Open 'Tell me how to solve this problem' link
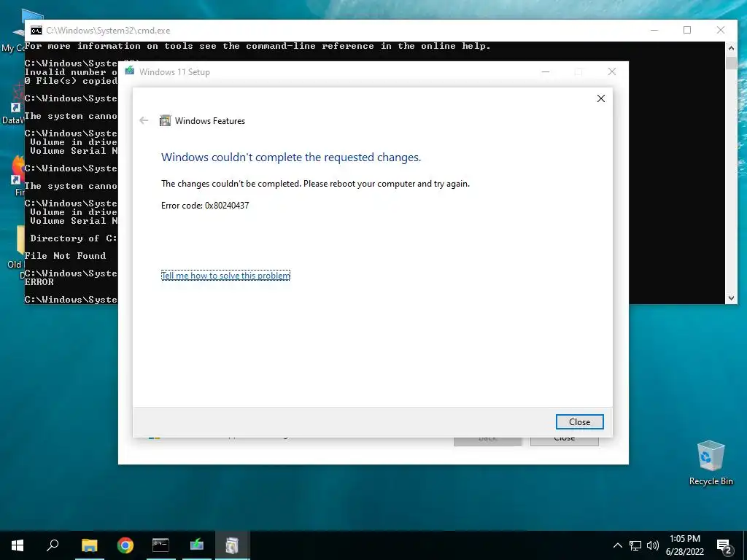This screenshot has width=747, height=560. (x=225, y=275)
